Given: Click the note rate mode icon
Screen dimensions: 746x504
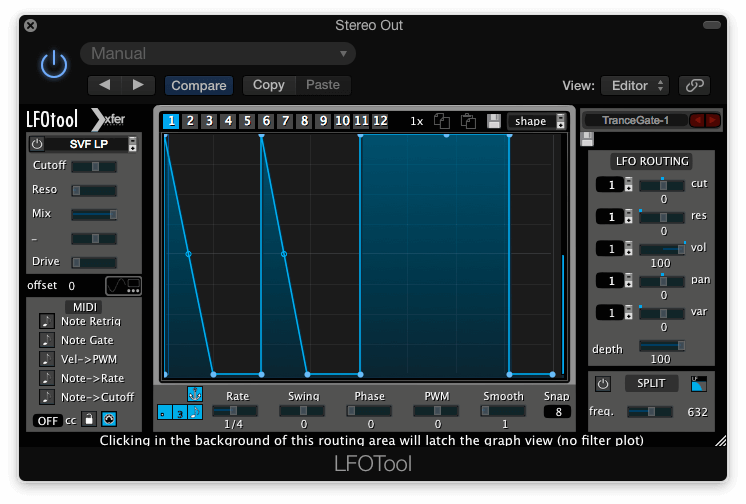Looking at the screenshot, I should [196, 412].
